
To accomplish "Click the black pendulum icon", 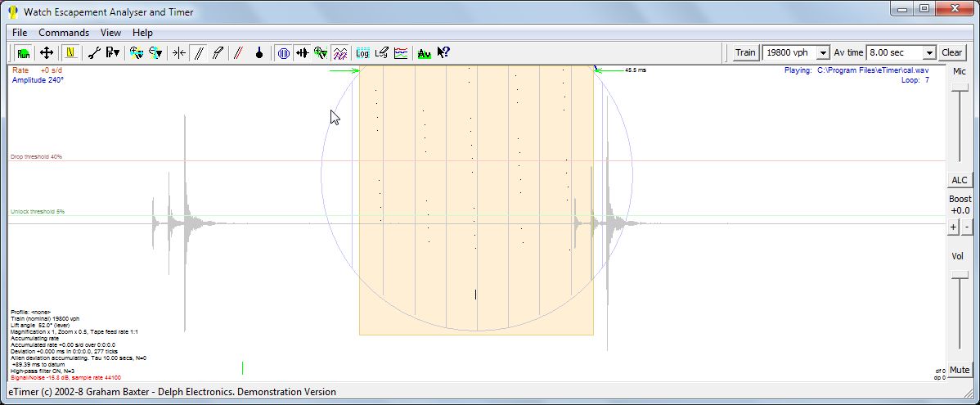I will point(259,52).
